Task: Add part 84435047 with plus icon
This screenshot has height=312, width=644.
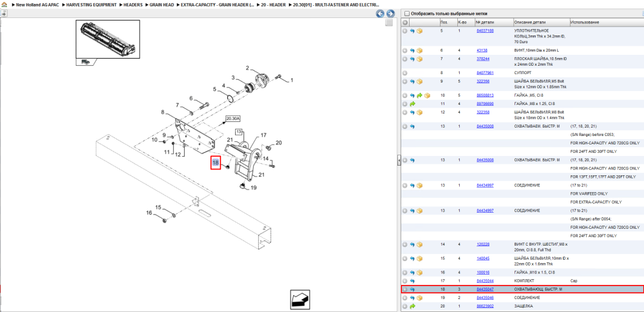Action: click(x=404, y=289)
